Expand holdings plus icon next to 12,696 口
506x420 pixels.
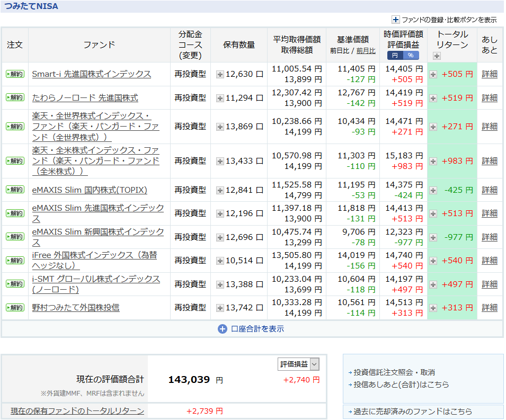click(220, 237)
